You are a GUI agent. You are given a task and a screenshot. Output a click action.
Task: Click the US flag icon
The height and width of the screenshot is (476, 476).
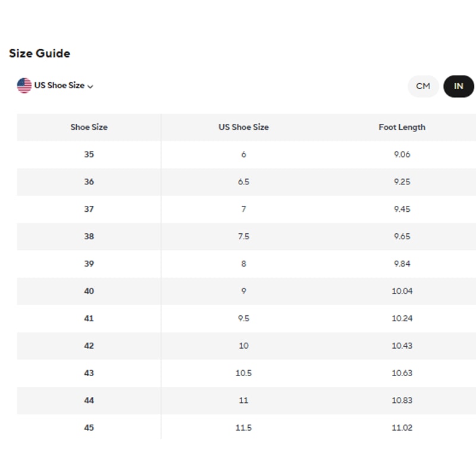(x=24, y=86)
